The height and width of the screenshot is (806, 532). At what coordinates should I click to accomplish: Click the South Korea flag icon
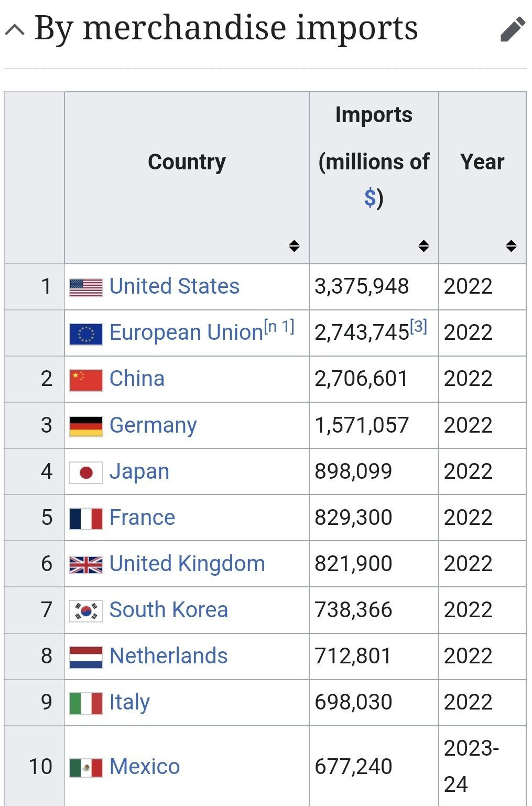[86, 611]
